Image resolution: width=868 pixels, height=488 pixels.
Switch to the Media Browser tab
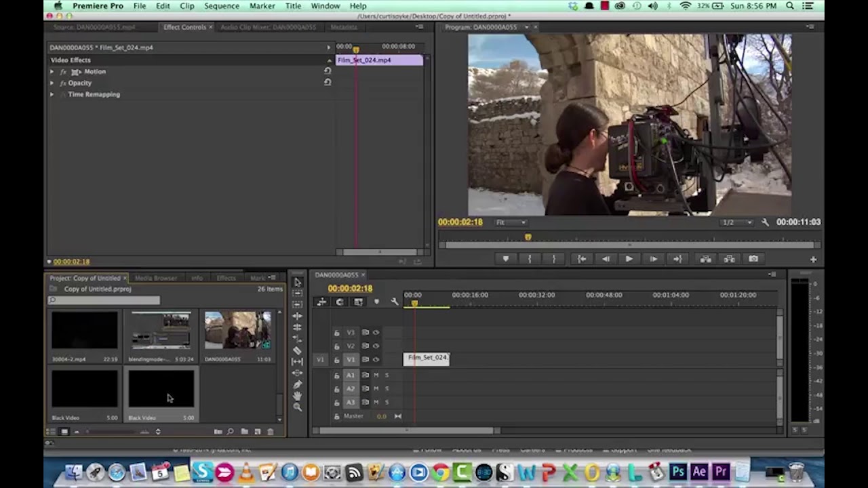(x=155, y=278)
